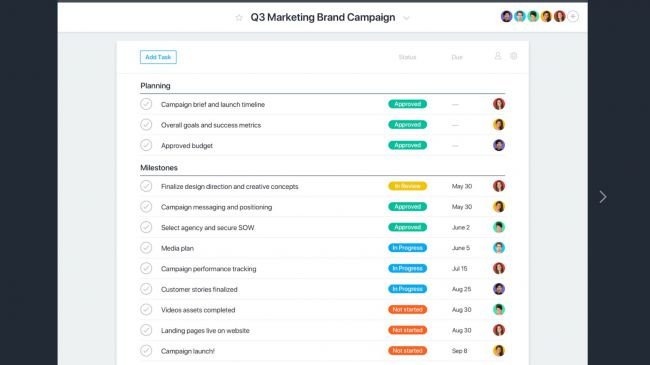Image resolution: width=650 pixels, height=365 pixels.
Task: Sort by the Status column header
Action: click(407, 57)
